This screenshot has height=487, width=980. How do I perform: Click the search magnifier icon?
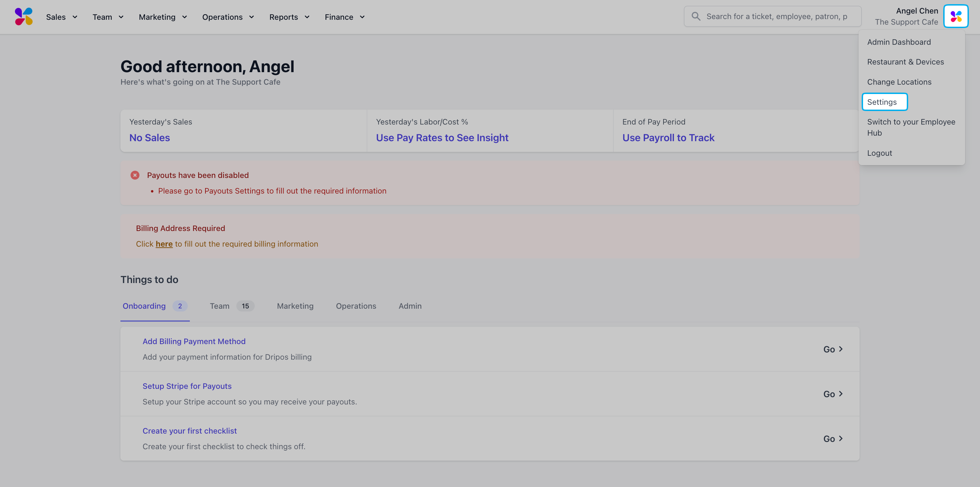pos(696,16)
